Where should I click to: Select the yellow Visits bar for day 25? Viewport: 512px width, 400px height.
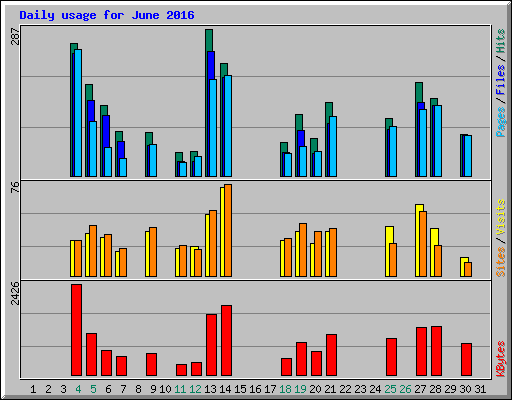click(x=388, y=252)
